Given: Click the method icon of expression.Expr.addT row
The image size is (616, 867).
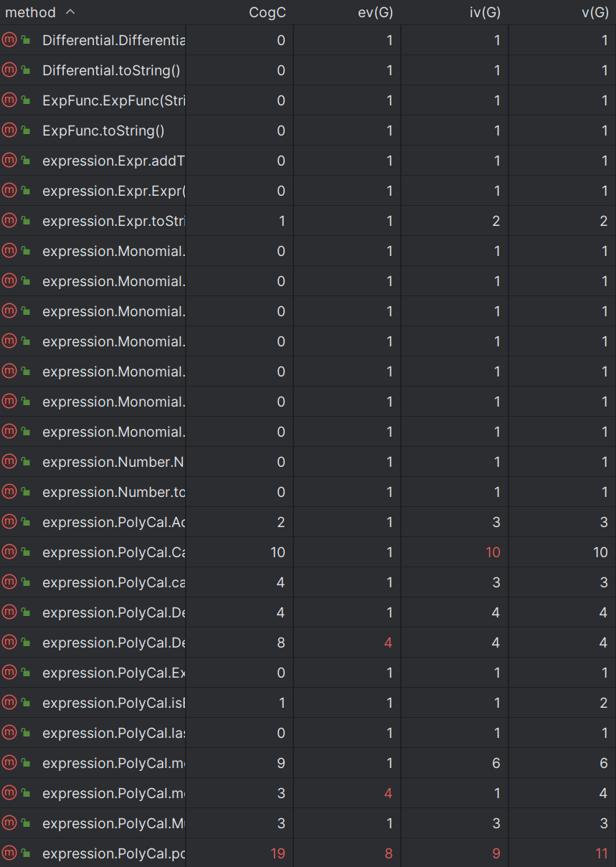Looking at the screenshot, I should coord(9,161).
